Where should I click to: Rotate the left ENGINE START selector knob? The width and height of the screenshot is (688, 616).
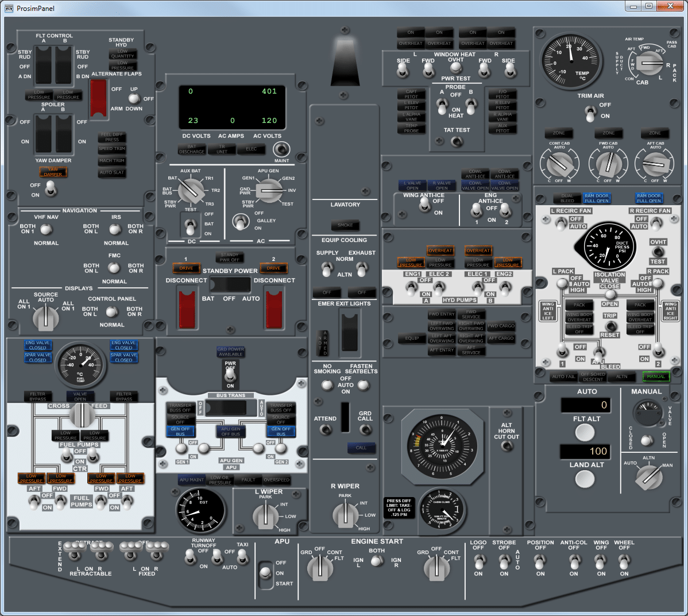click(x=319, y=567)
